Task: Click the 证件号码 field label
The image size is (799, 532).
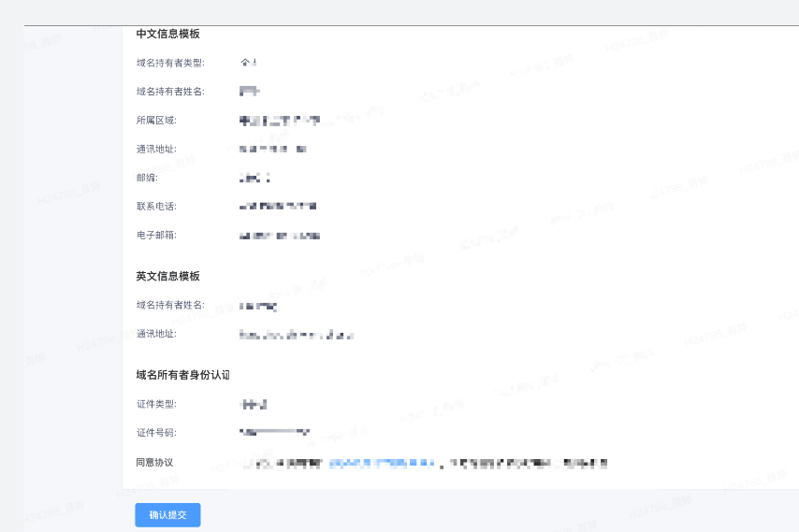Action: click(x=156, y=432)
